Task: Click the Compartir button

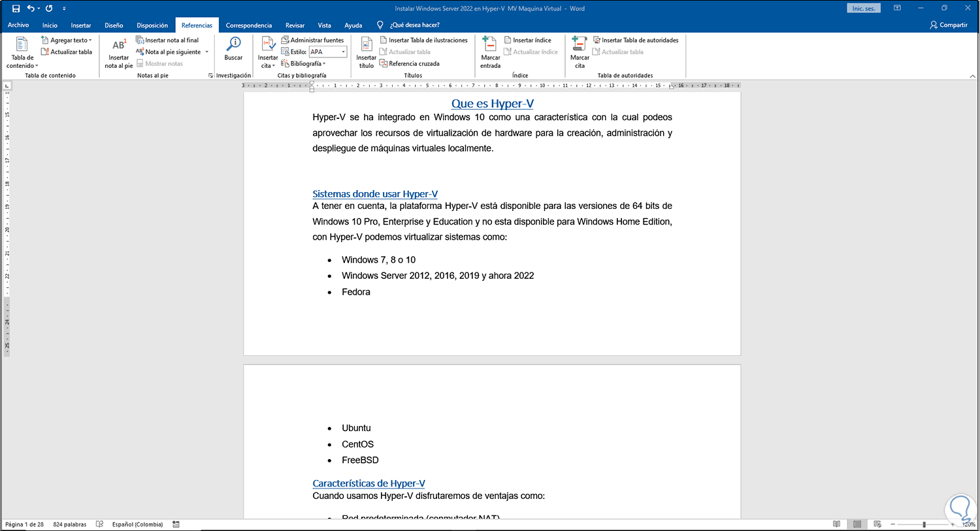Action: click(x=949, y=25)
